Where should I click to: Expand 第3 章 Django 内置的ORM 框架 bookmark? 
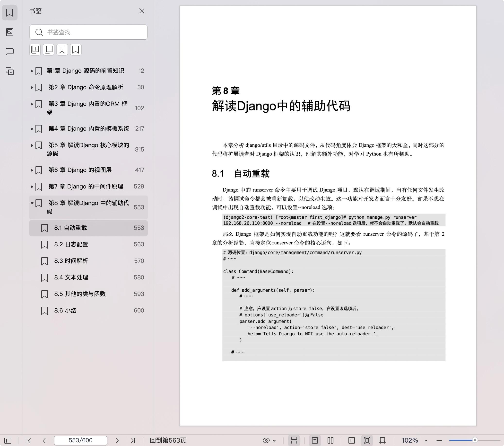tap(32, 104)
